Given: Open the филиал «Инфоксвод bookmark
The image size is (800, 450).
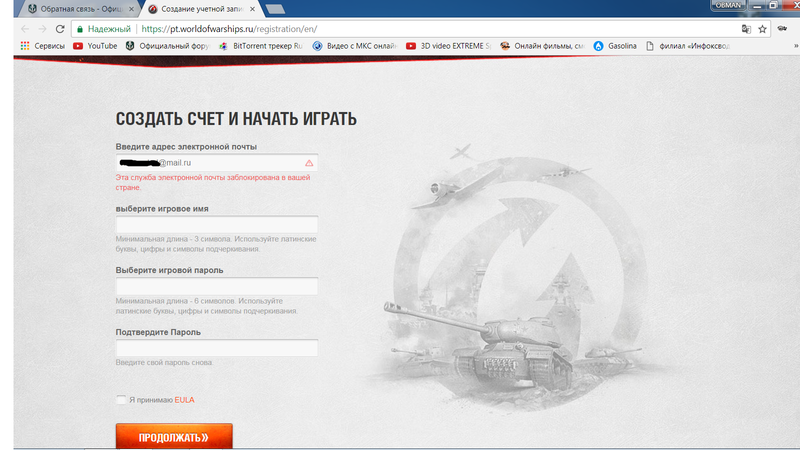Looking at the screenshot, I should (x=688, y=46).
